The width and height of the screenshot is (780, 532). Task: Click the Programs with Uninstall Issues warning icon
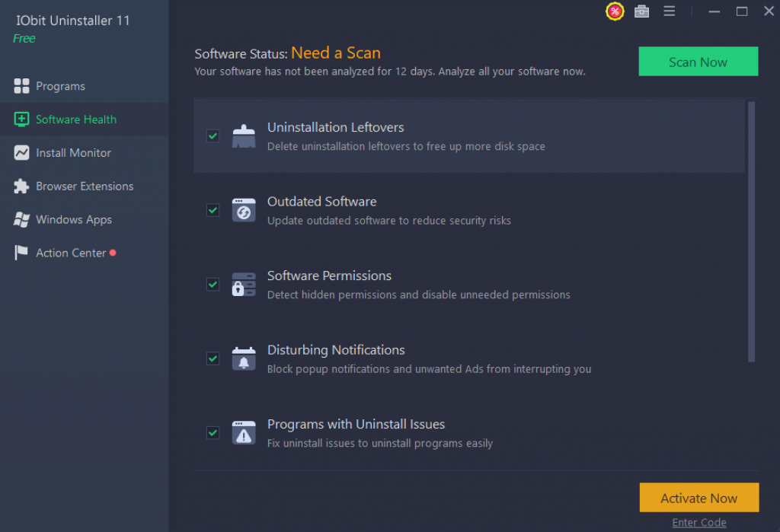(x=244, y=433)
